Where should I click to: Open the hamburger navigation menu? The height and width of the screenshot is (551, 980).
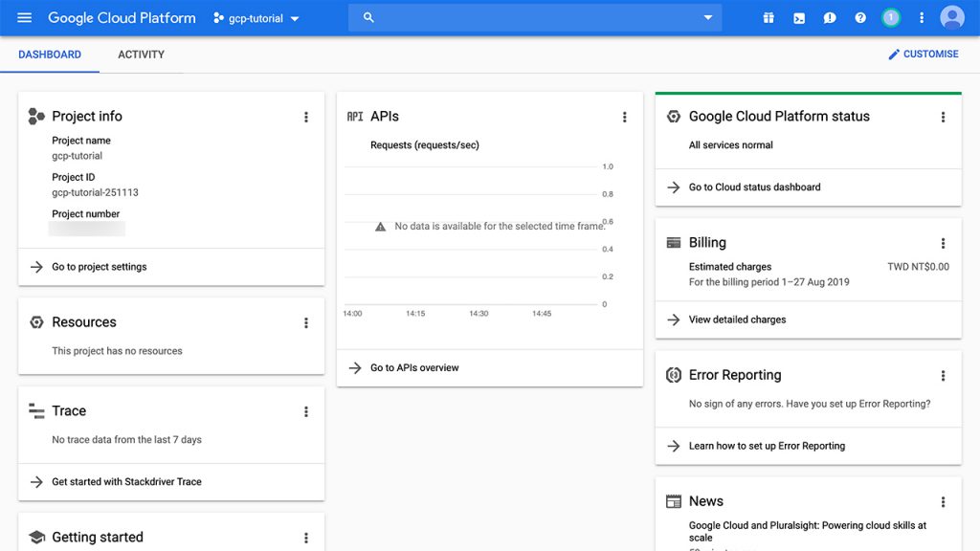(24, 17)
